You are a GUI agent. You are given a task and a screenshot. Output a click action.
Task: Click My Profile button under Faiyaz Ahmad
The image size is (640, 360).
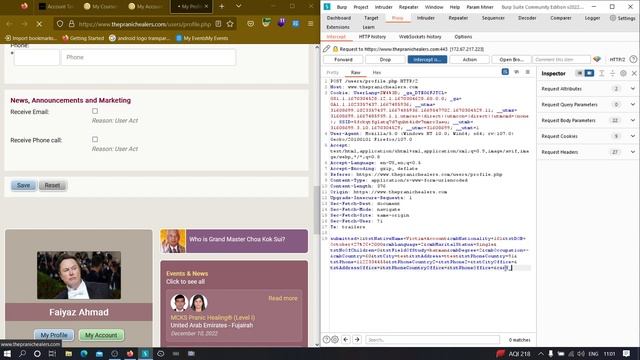(x=54, y=335)
